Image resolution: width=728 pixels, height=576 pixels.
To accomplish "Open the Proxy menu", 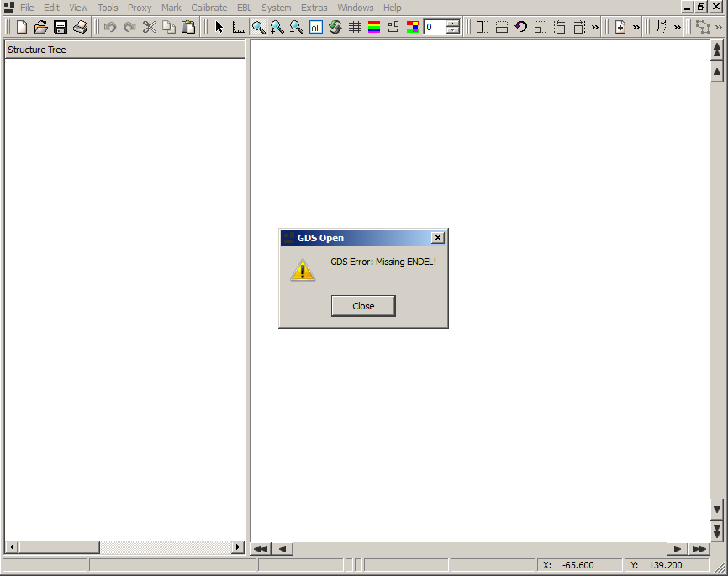I will click(139, 8).
